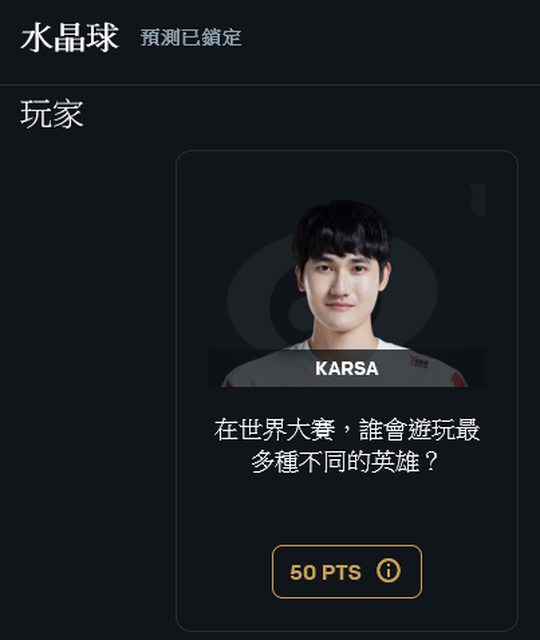Select the 玩家 section heading
Image resolution: width=540 pixels, height=640 pixels.
tap(52, 114)
